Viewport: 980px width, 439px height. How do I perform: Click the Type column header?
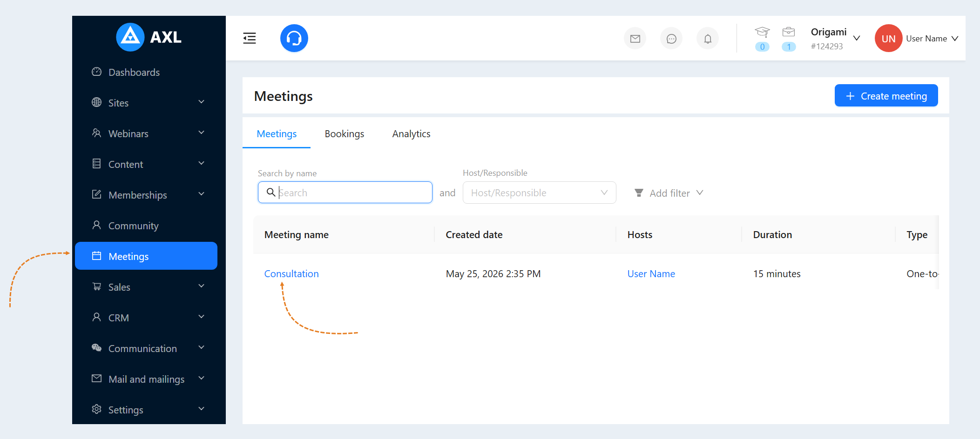pyautogui.click(x=917, y=235)
